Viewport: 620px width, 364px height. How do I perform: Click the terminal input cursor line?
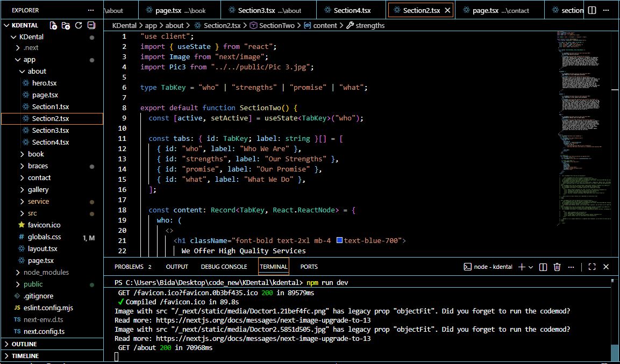click(116, 356)
